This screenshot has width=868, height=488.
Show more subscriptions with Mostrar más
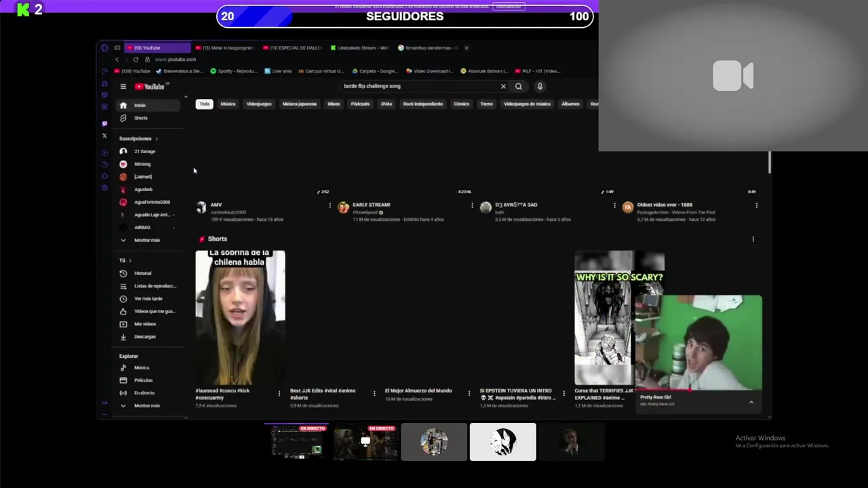coord(149,240)
